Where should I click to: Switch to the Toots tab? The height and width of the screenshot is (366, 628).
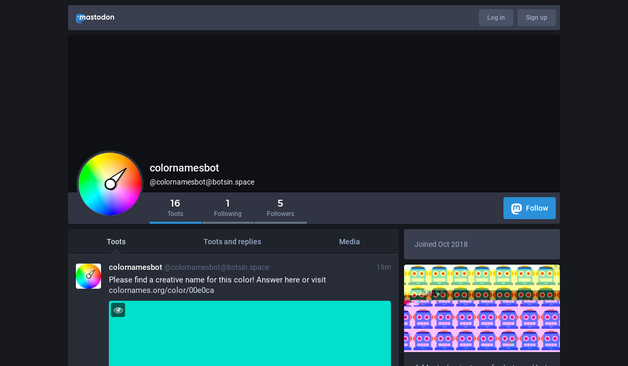tap(116, 241)
